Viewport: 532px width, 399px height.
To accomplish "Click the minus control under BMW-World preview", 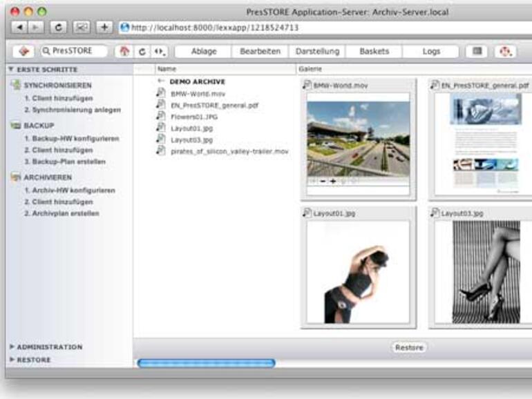I will coord(323,182).
